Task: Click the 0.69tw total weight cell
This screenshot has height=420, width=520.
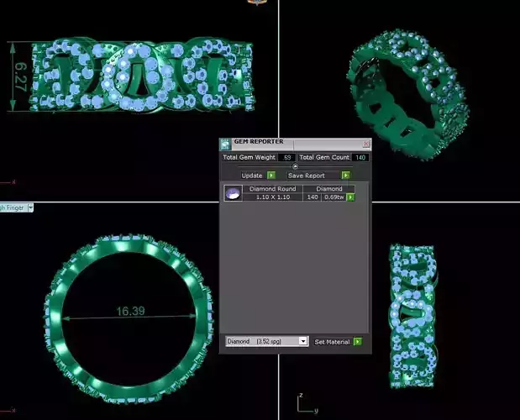Action: pyautogui.click(x=334, y=197)
